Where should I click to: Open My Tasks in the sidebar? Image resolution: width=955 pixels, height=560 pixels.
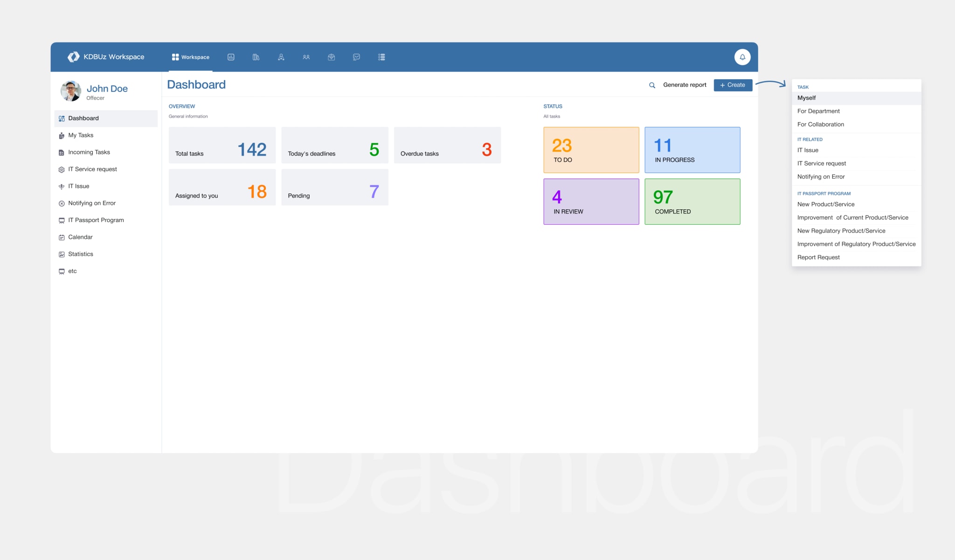point(106,135)
